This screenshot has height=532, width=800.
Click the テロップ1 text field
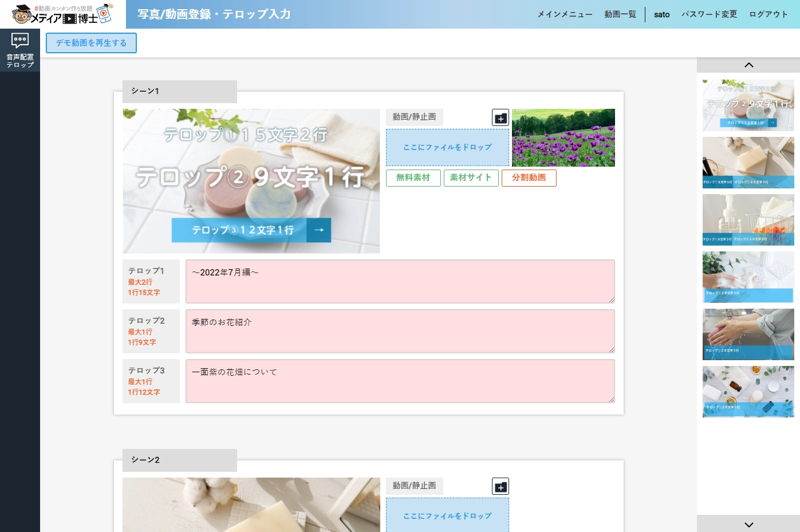[400, 281]
